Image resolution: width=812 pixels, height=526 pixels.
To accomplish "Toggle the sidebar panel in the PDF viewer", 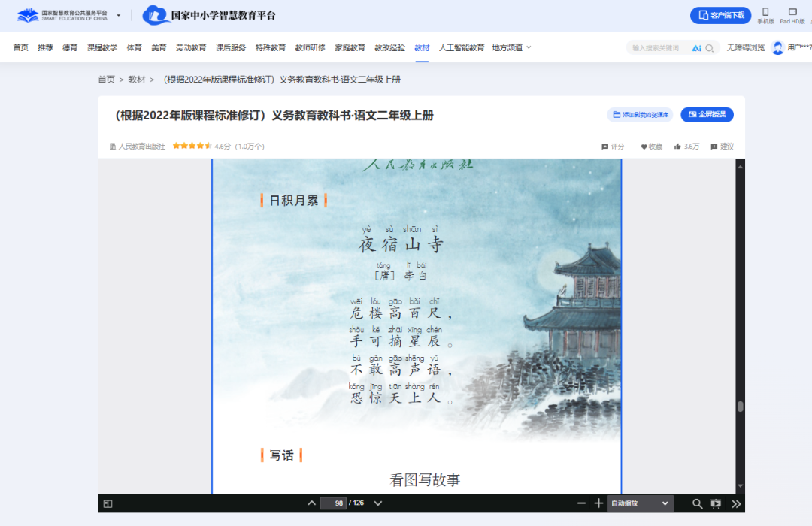I will coord(108,503).
